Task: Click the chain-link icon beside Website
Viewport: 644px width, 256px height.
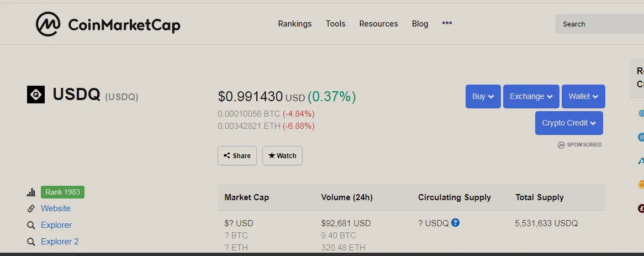Action: tap(31, 208)
